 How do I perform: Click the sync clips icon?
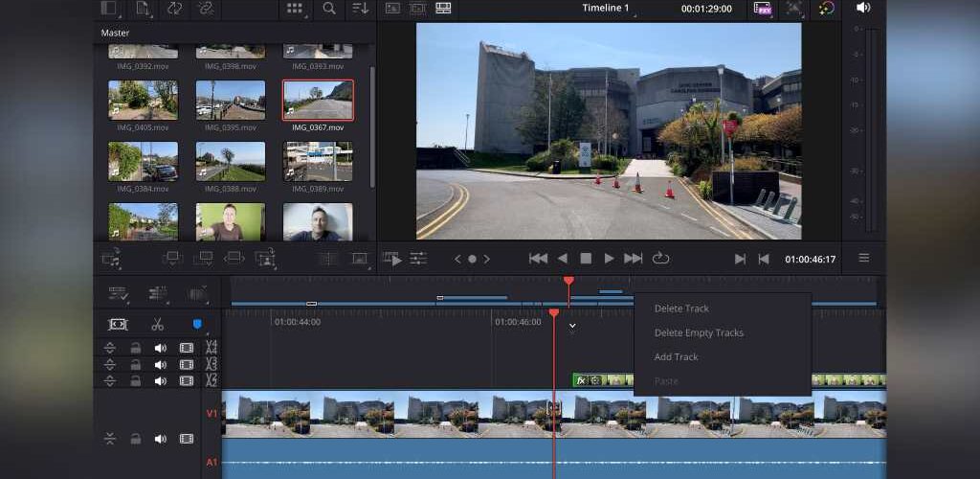[x=174, y=8]
